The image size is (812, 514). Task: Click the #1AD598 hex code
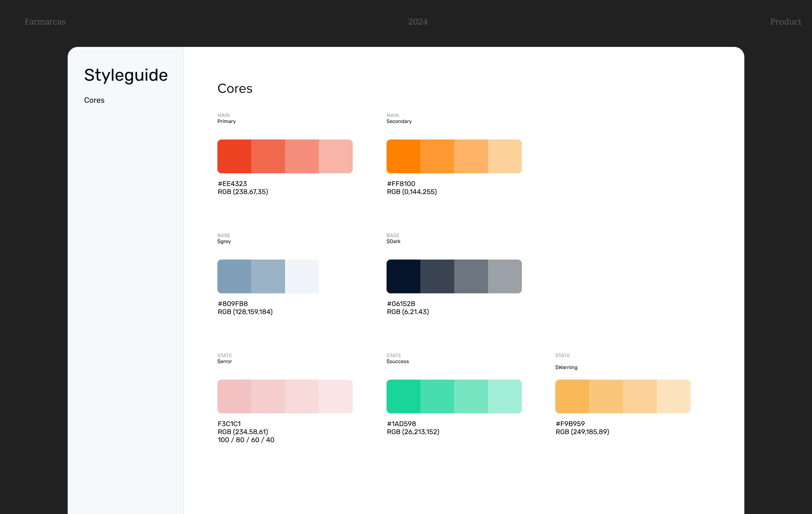tap(401, 424)
